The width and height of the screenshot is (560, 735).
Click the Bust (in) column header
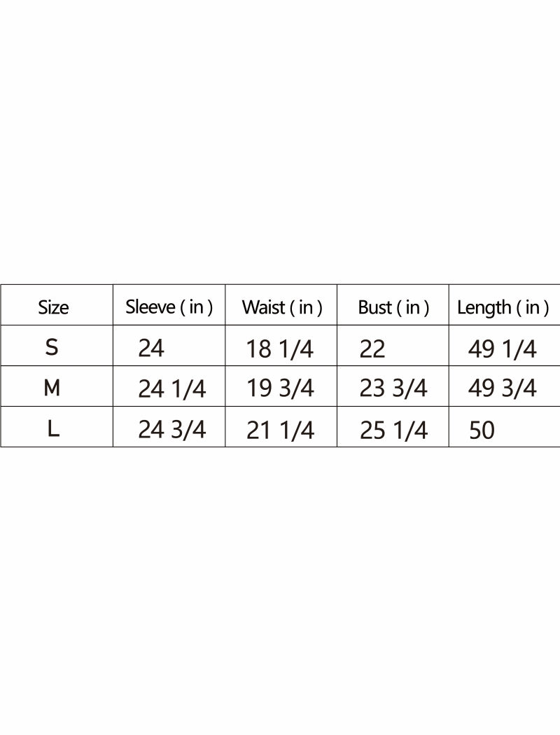393,307
